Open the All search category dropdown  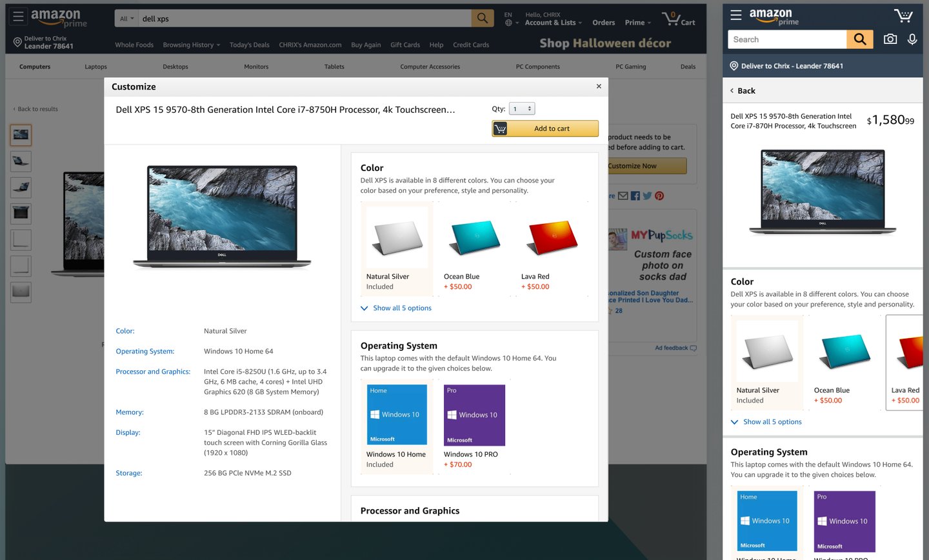(x=127, y=18)
